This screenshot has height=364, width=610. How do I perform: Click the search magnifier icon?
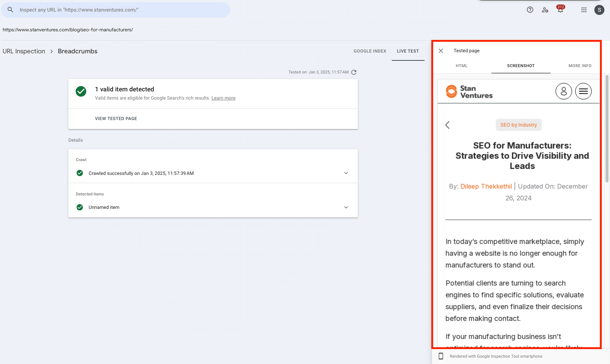[10, 10]
